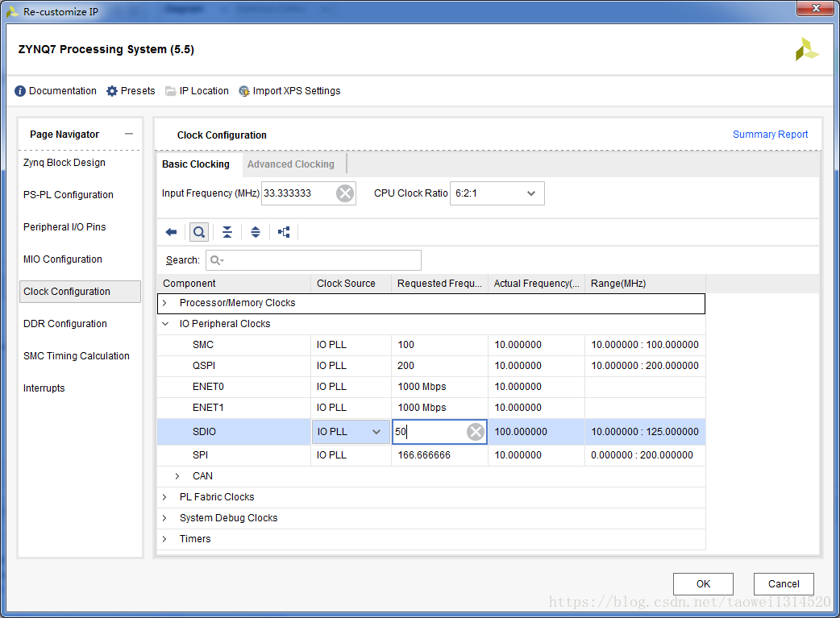This screenshot has width=840, height=618.
Task: Close the Re-customize IP window
Action: [x=815, y=8]
